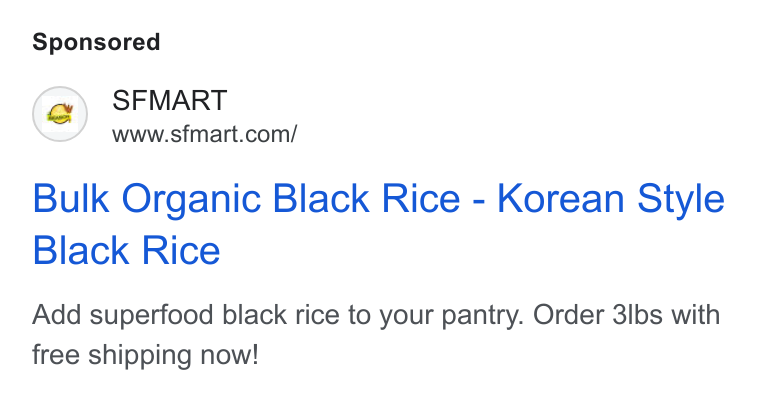Viewport: 760px width, 398px height.
Task: Click 'shipping' in the description's last line
Action: point(140,356)
